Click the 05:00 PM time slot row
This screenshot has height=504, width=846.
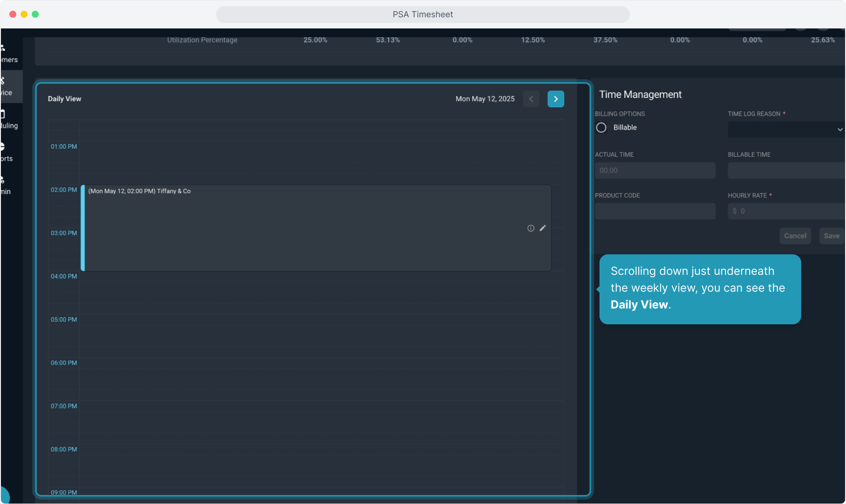(x=320, y=320)
